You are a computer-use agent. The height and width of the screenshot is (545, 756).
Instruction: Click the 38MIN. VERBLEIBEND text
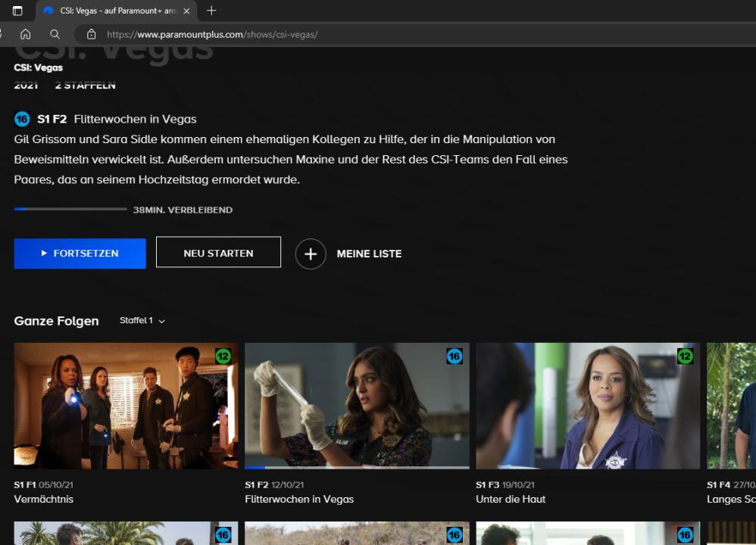click(x=183, y=210)
